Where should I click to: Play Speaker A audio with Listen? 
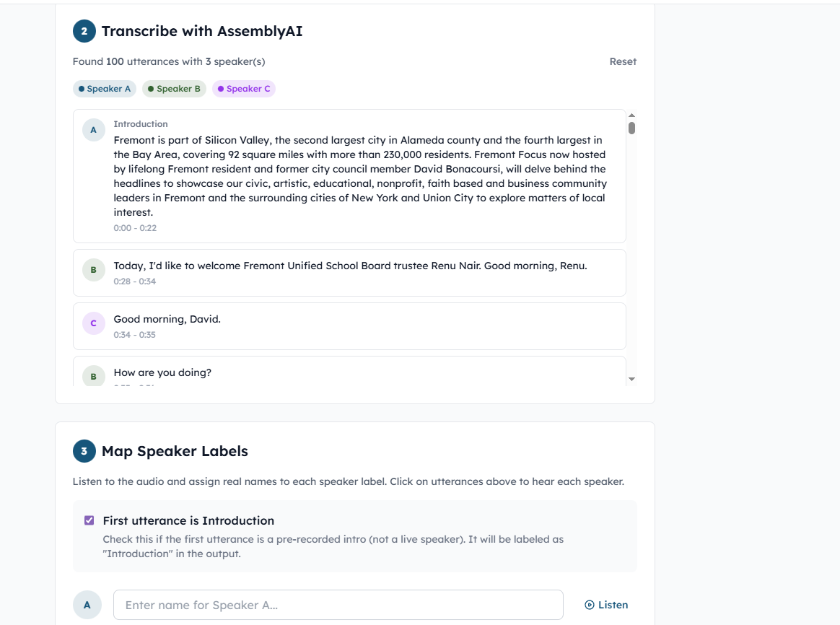606,605
